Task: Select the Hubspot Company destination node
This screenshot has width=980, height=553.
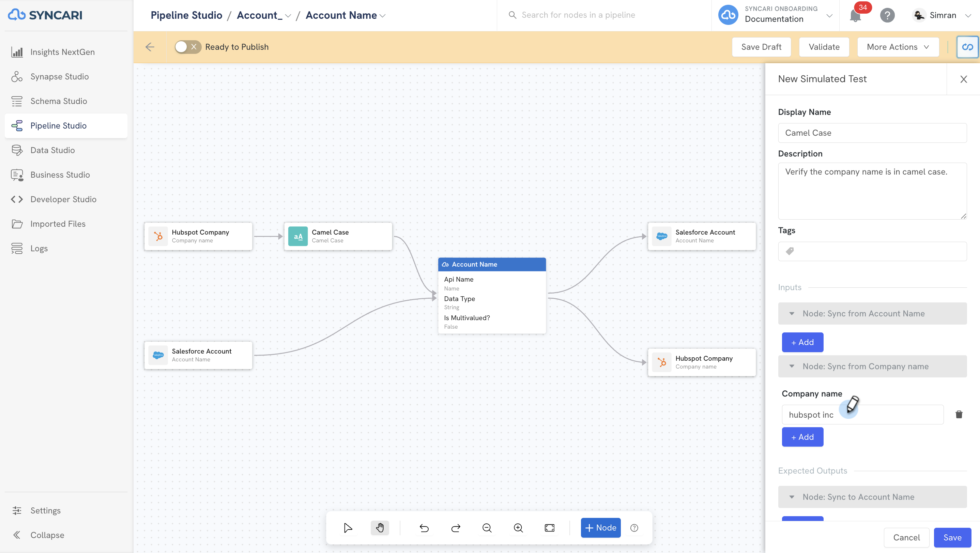Action: point(702,362)
